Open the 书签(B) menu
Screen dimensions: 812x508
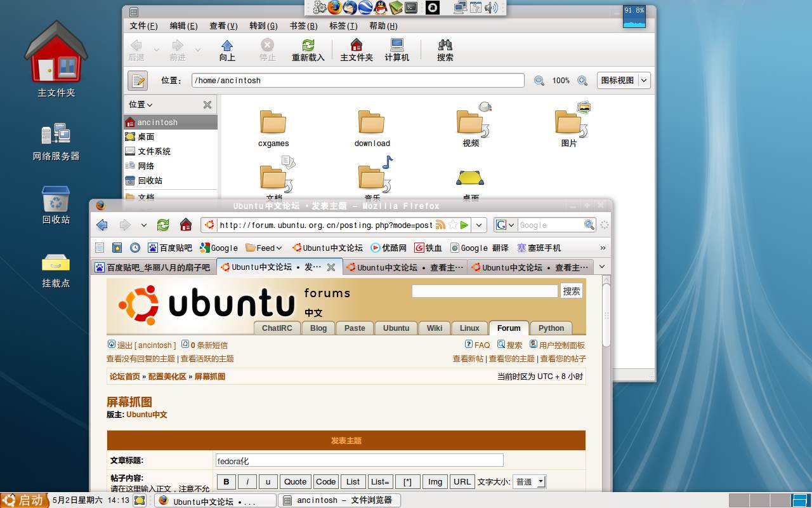(x=303, y=26)
